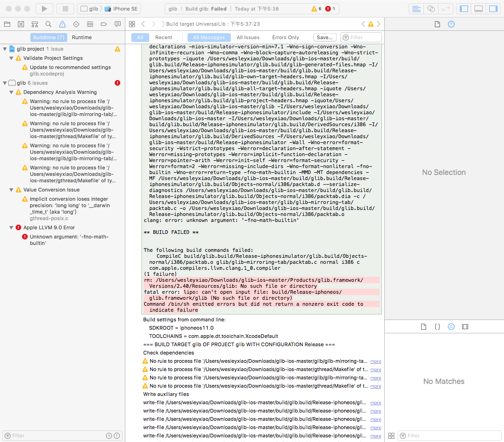Click the Save... button
The image size is (504, 442).
(325, 37)
